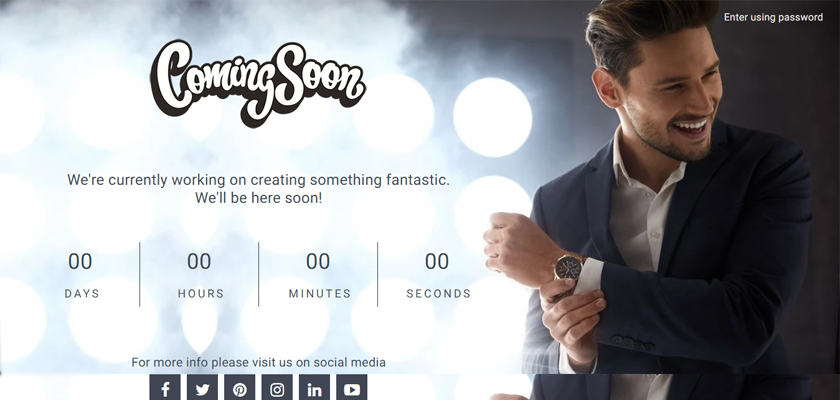Open the YouTube social icon
This screenshot has height=400, width=840.
(352, 387)
